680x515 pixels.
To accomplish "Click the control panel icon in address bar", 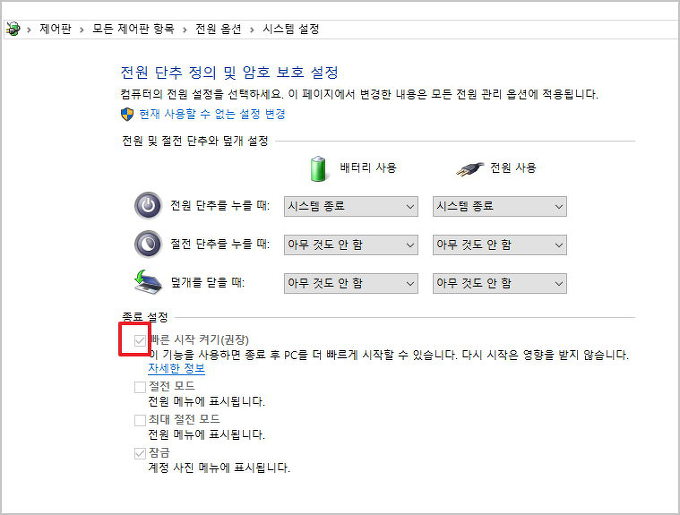I will [x=13, y=30].
